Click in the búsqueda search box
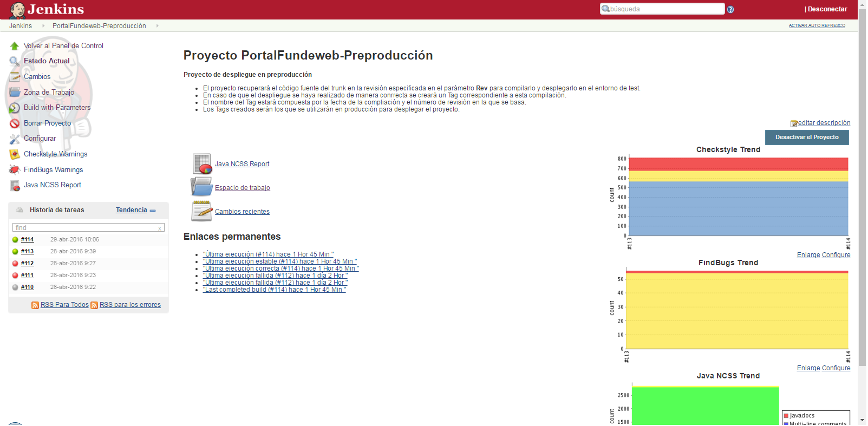Screen dimensions: 868x426 click(662, 9)
